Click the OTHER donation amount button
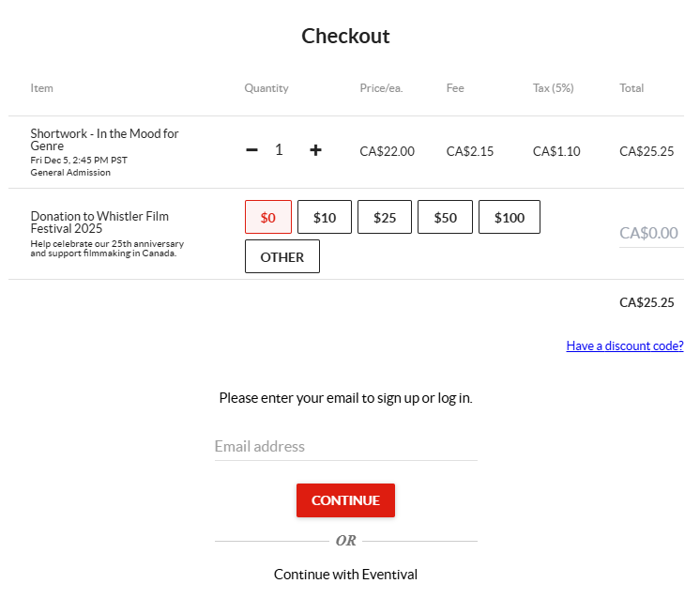700x599 pixels. tap(282, 256)
